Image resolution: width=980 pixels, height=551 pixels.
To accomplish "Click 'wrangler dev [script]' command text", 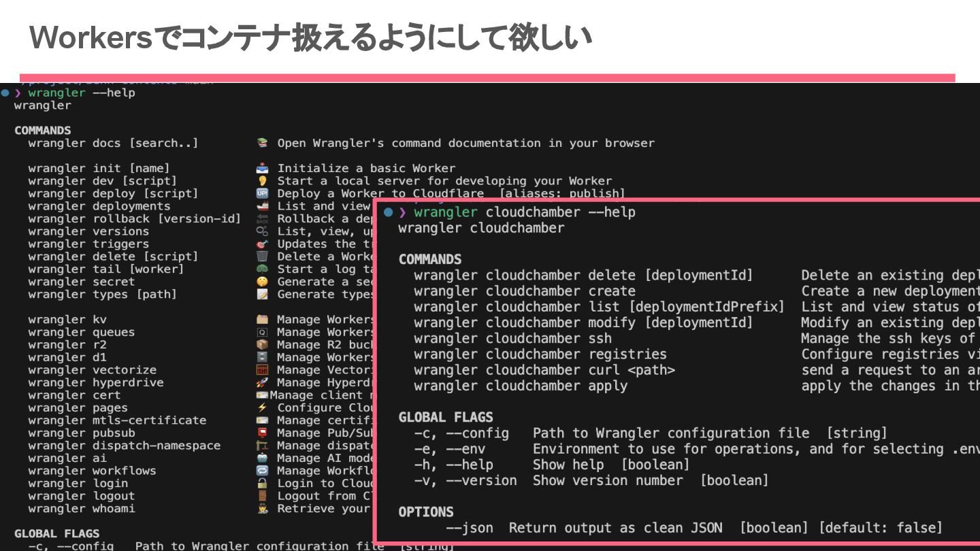I will click(102, 181).
